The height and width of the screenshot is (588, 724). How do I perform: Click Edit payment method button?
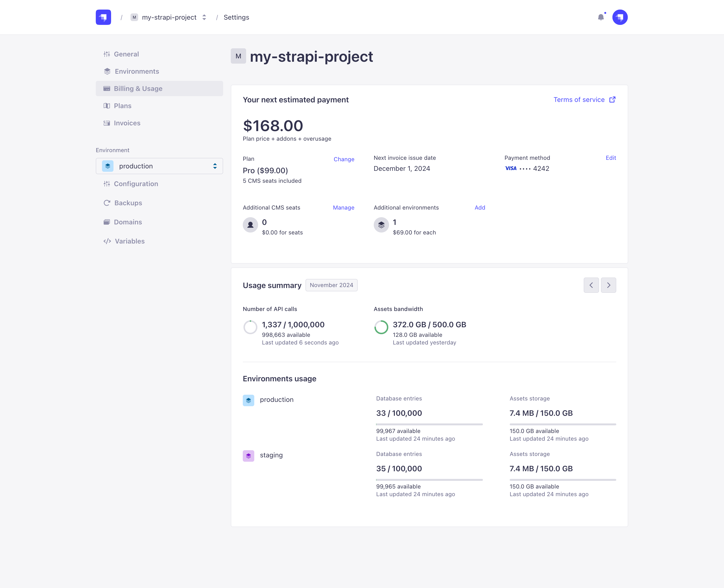pos(611,158)
